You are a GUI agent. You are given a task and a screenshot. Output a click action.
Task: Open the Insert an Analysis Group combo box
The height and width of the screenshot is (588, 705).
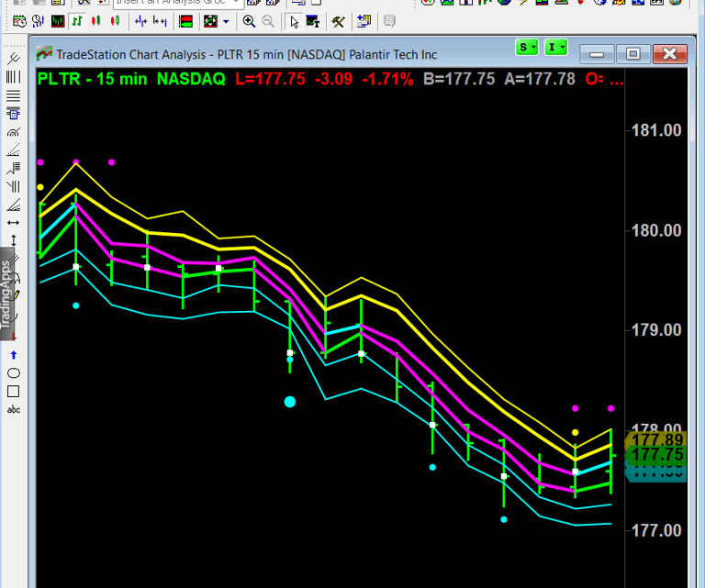(x=178, y=3)
